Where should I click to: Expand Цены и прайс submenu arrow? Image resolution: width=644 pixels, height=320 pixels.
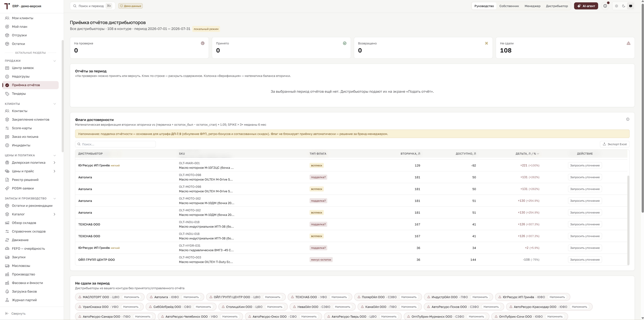(x=54, y=171)
